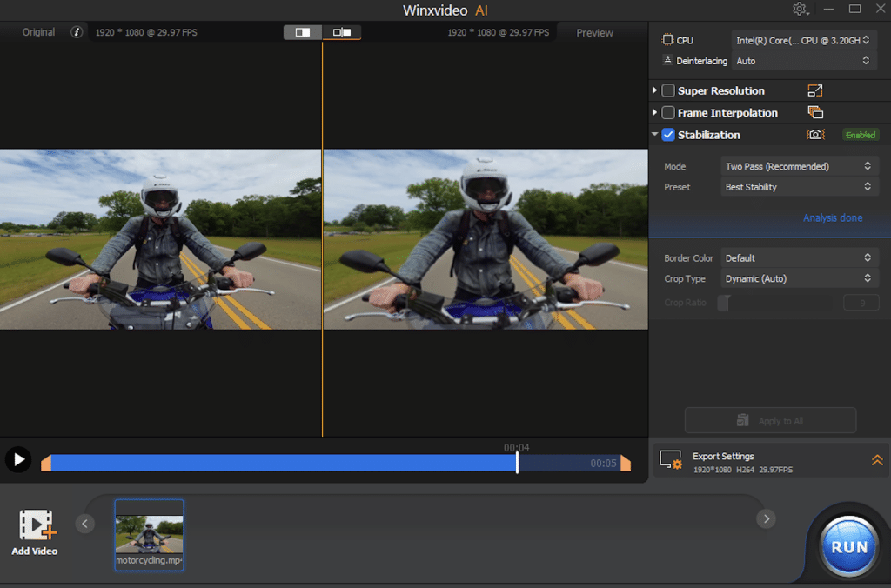
Task: Click the Super Resolution upscale icon
Action: [815, 90]
